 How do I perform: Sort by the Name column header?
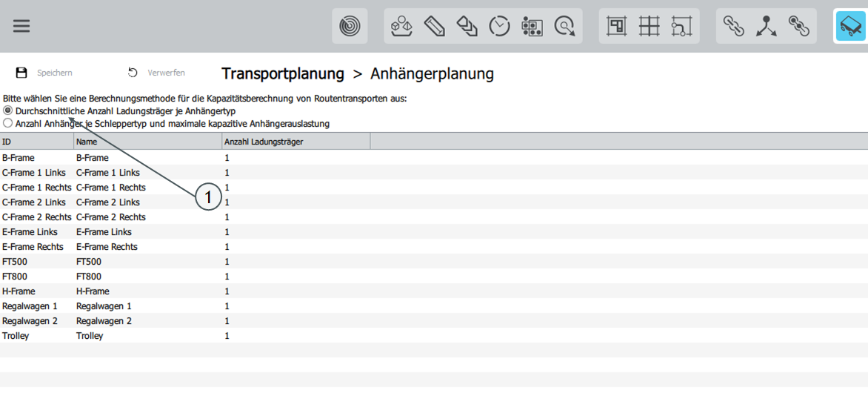[147, 142]
